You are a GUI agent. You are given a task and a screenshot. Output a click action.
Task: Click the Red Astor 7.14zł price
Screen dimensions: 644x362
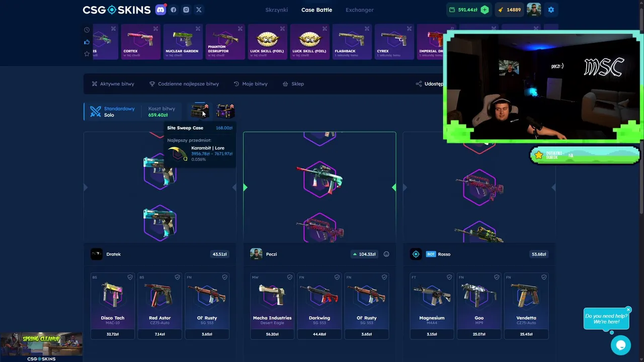159,334
